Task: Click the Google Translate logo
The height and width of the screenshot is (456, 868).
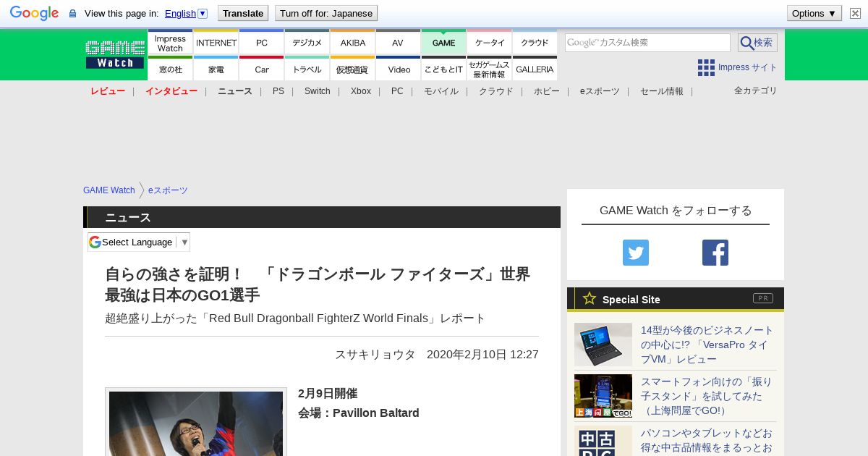Action: (34, 13)
